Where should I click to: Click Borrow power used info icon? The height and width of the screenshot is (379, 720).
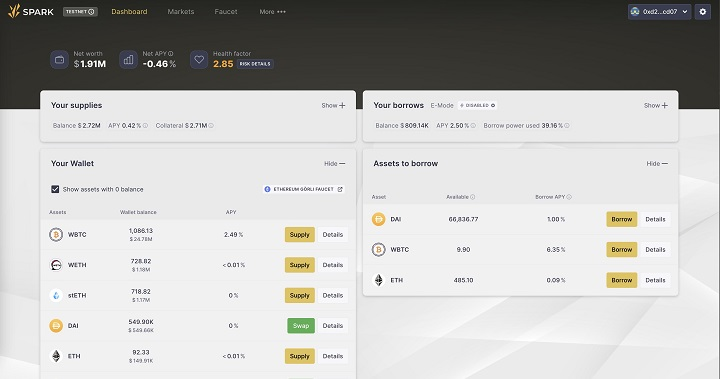coord(567,125)
